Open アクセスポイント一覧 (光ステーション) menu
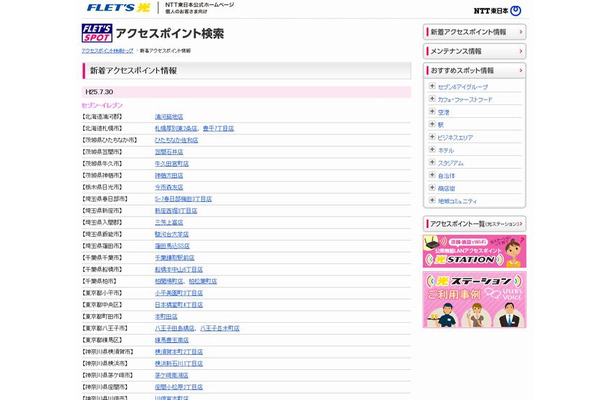This screenshot has width=610, height=400. pos(474,224)
